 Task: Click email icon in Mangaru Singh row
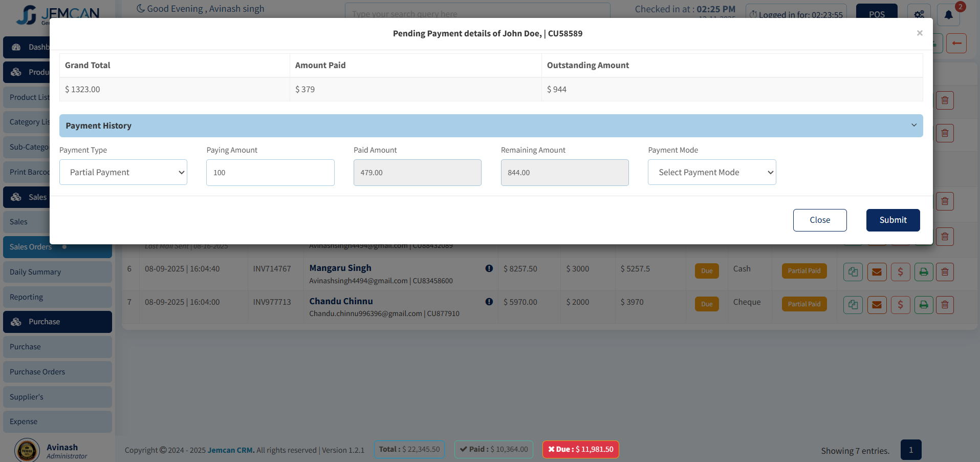tap(877, 272)
